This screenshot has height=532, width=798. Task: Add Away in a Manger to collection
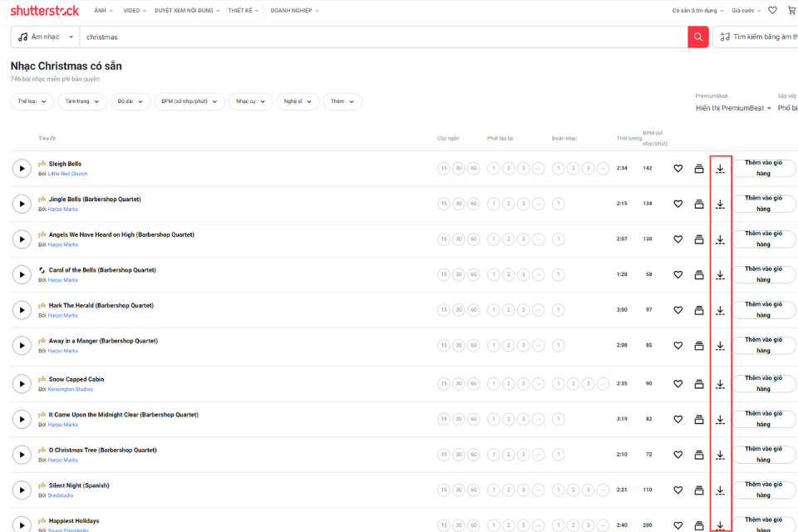click(x=699, y=346)
